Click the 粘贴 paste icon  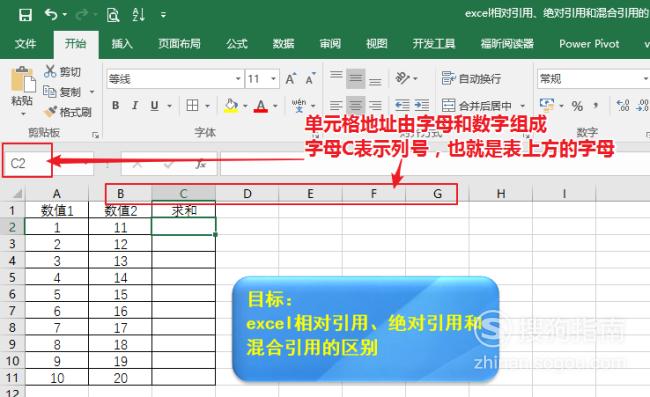(22, 79)
